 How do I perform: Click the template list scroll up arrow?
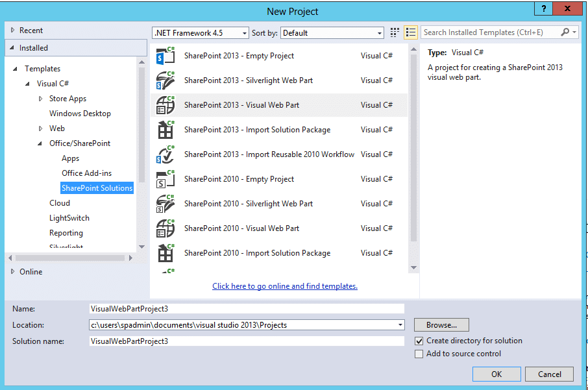[x=413, y=49]
